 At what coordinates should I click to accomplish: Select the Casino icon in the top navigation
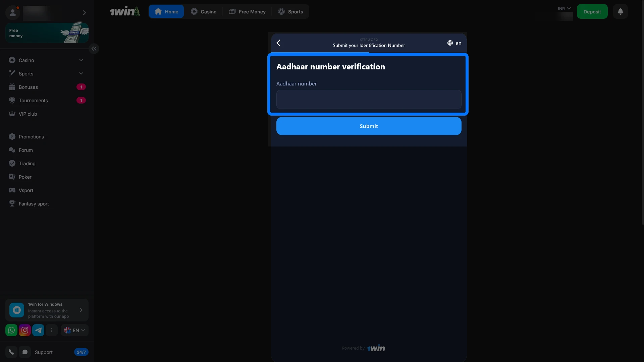[x=195, y=11]
